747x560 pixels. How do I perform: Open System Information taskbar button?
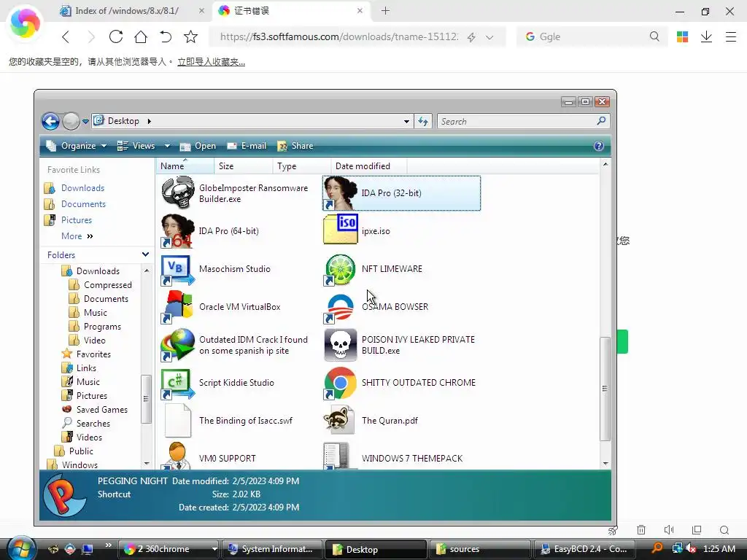click(x=273, y=549)
